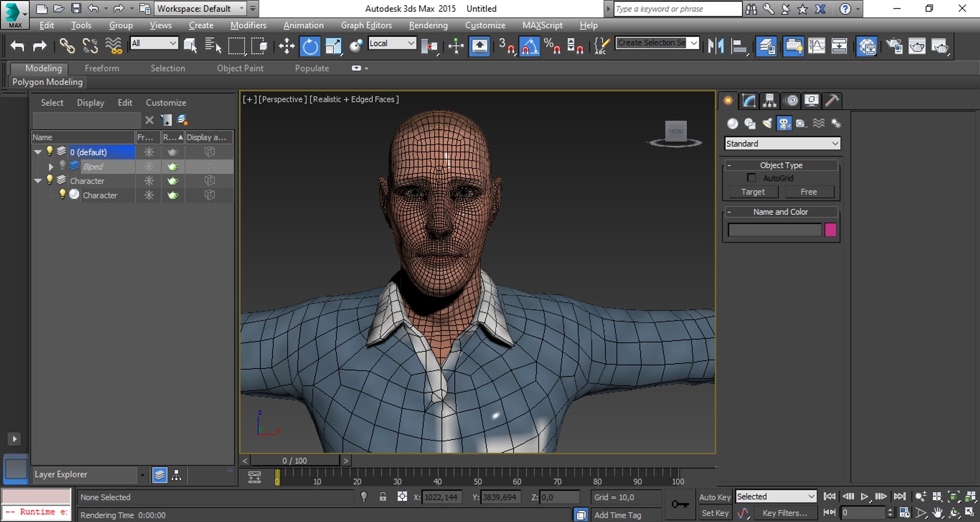
Task: Open the Utilities hammer panel tab
Action: pos(832,101)
